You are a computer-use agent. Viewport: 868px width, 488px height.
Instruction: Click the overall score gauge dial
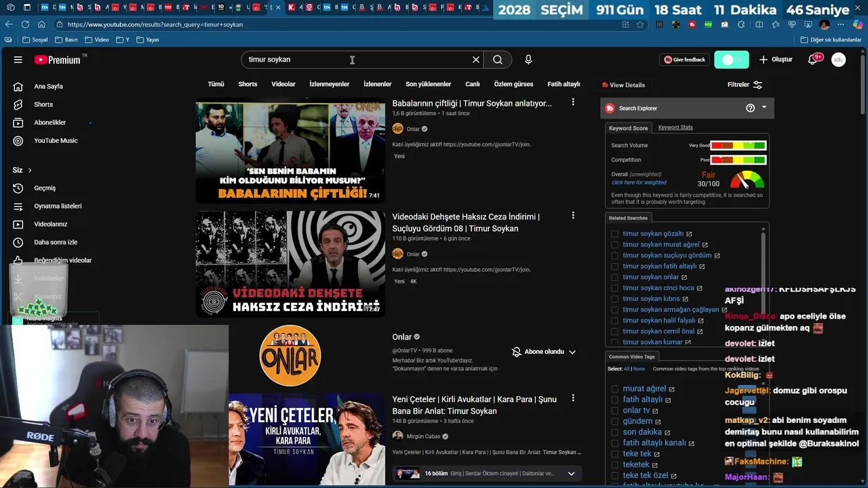(x=747, y=180)
